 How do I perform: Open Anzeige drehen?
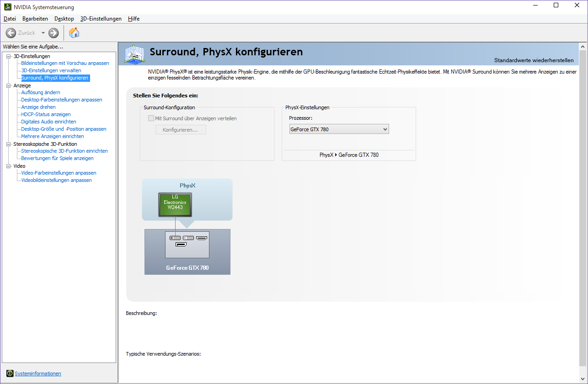(x=38, y=107)
